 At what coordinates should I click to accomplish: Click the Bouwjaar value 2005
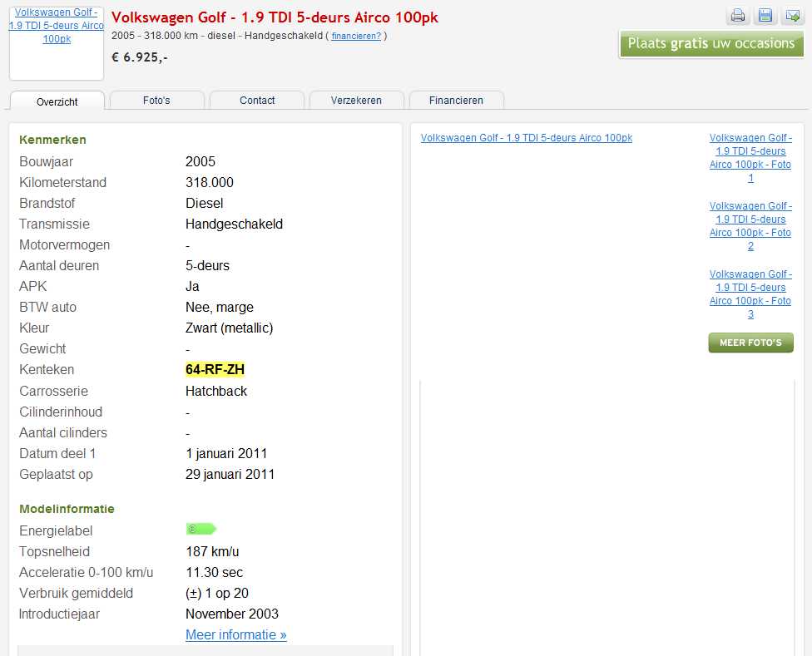pos(201,161)
